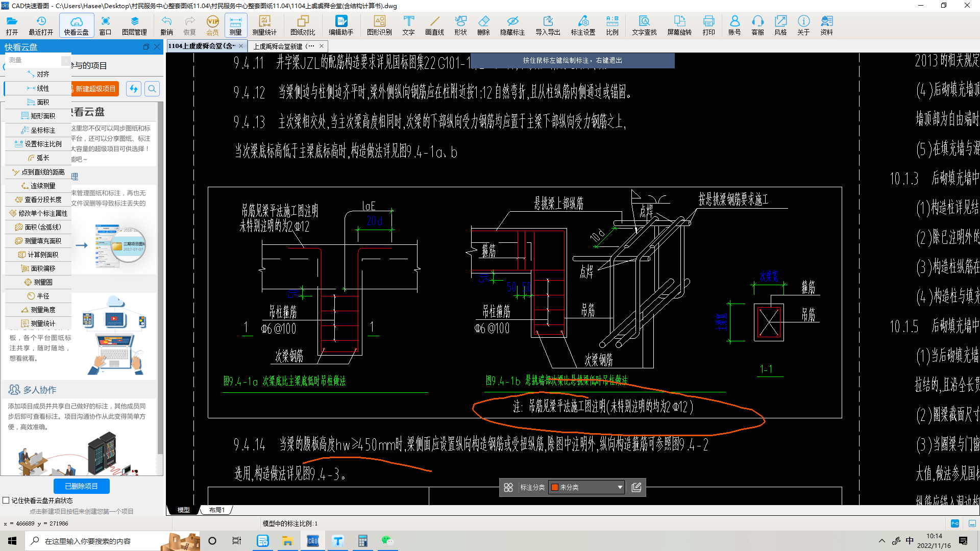This screenshot has width=980, height=551.
Task: Change interface 风格 style
Action: pyautogui.click(x=780, y=25)
